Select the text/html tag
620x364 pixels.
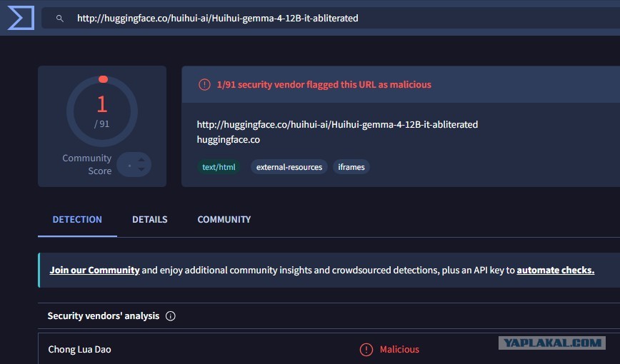(219, 167)
